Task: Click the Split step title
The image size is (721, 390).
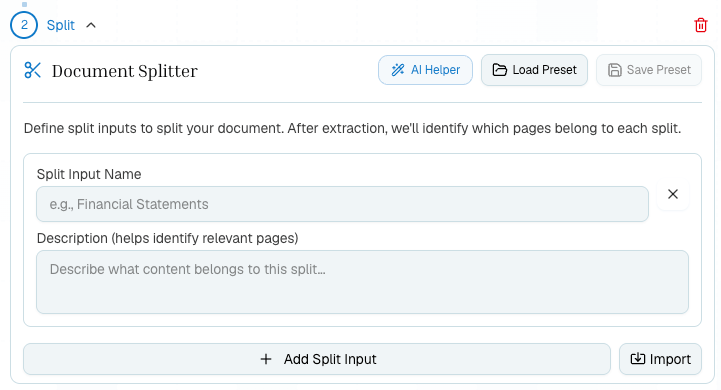Action: point(61,25)
